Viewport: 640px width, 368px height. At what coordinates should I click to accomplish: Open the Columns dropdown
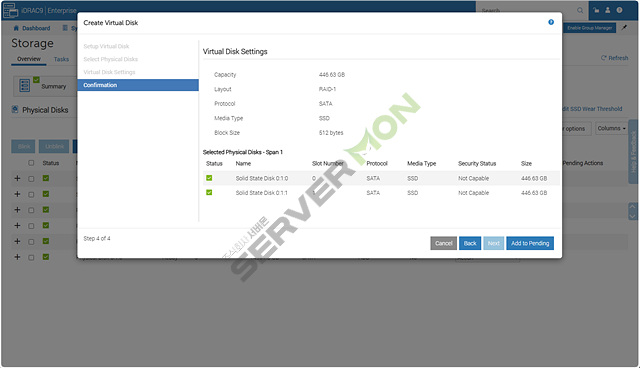tap(611, 129)
